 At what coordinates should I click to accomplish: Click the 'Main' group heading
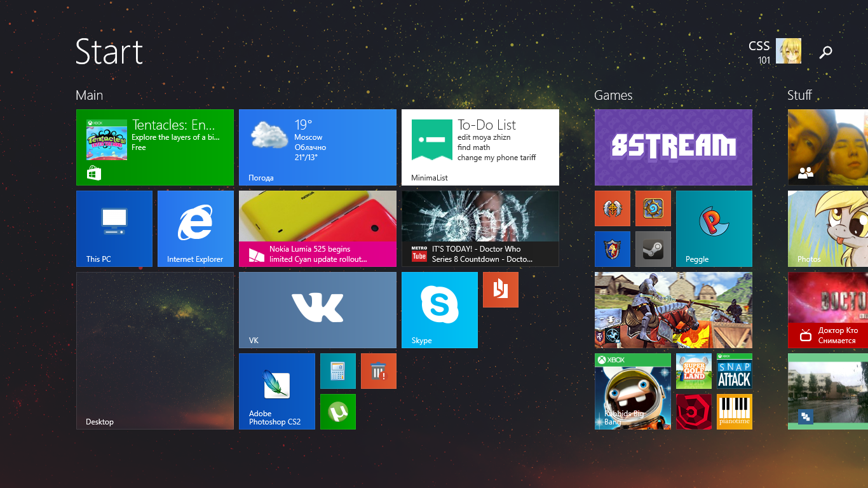click(89, 95)
